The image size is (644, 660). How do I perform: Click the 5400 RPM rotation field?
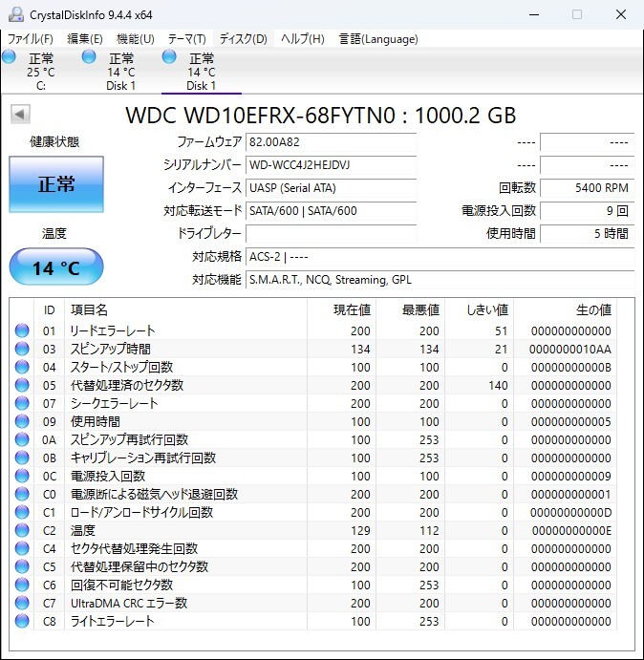coord(587,188)
